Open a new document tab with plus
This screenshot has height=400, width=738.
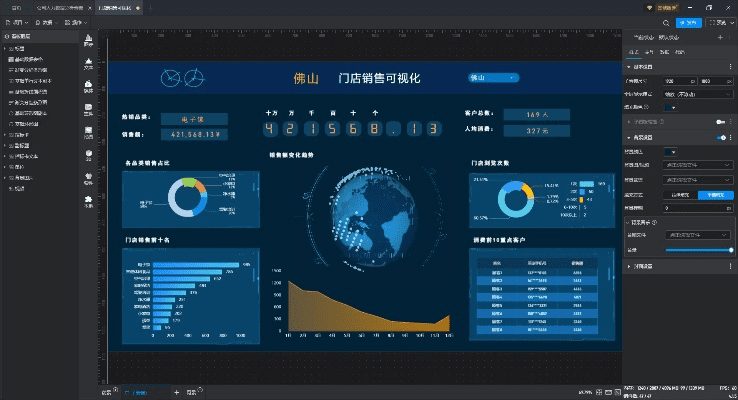(151, 8)
